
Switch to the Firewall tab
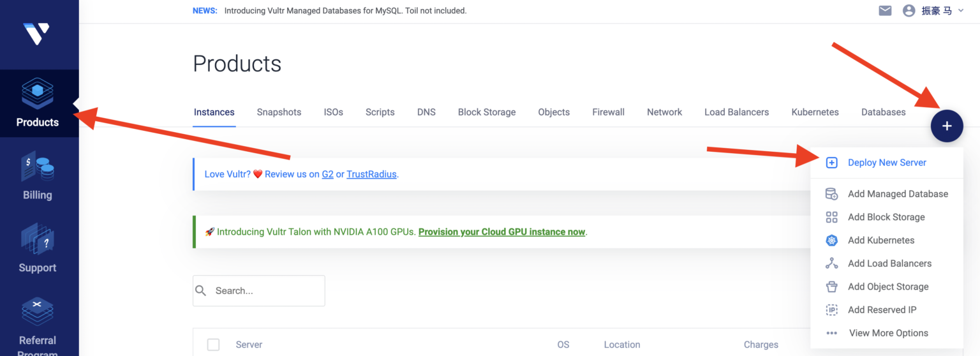click(608, 112)
